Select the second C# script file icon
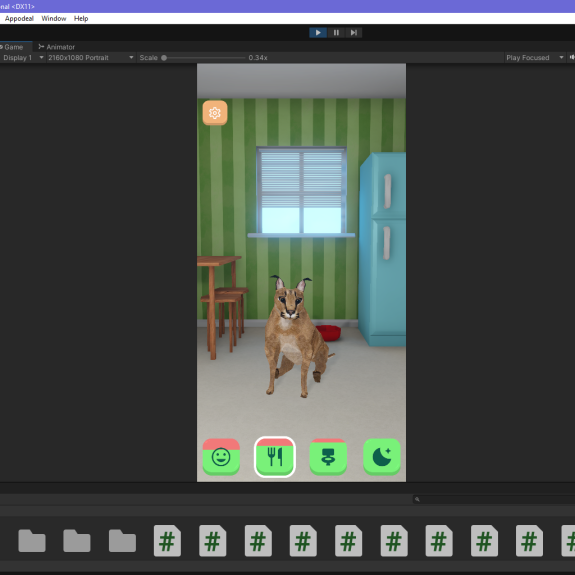The image size is (575, 575). click(213, 541)
